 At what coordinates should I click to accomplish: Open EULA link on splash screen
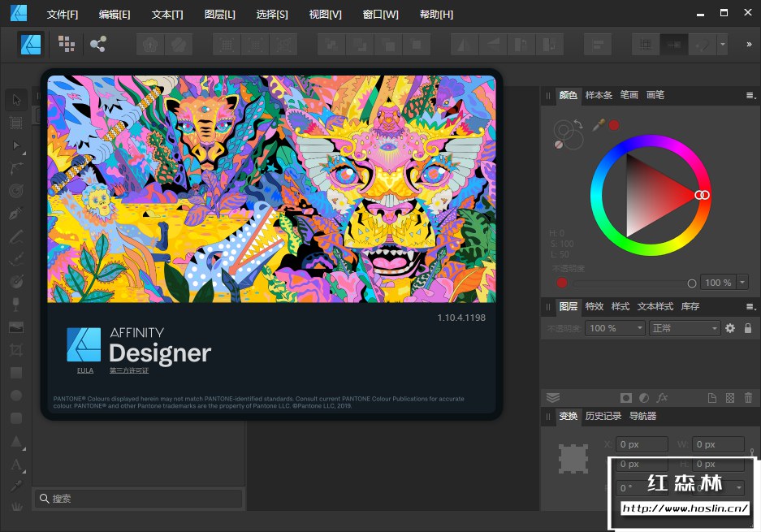85,370
